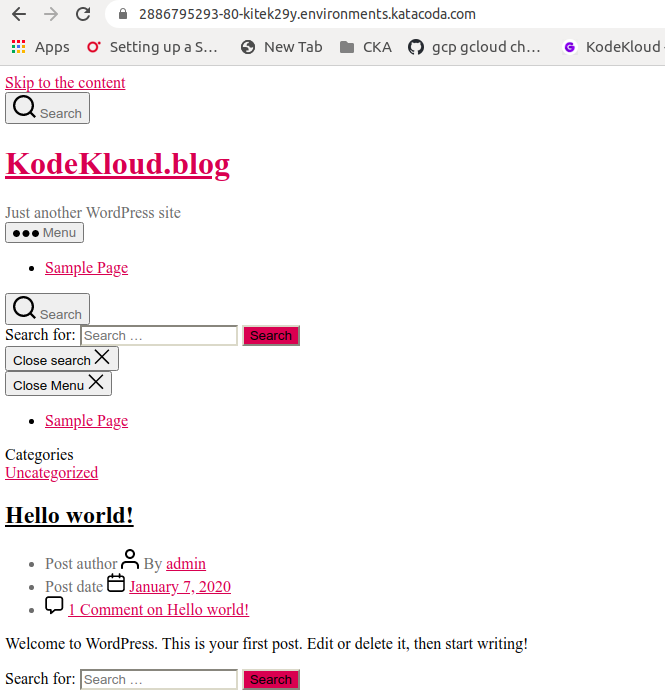Focus the upper 'Search for' text field
Image resolution: width=665 pixels, height=700 pixels.
pyautogui.click(x=159, y=335)
